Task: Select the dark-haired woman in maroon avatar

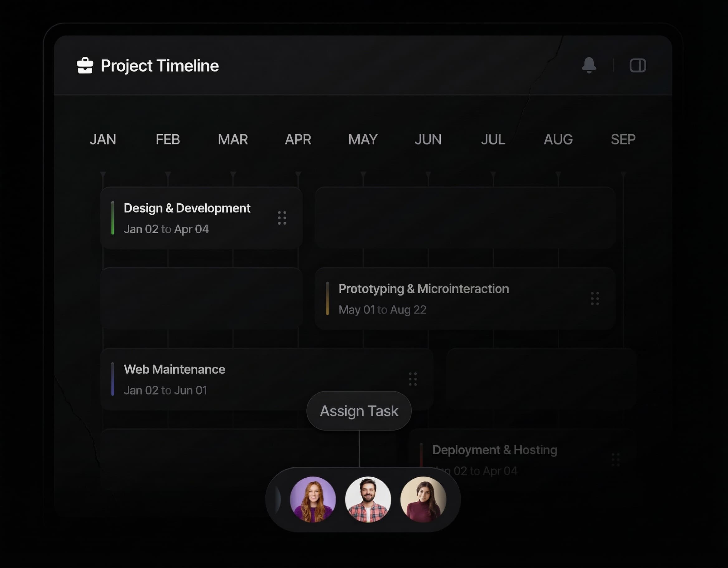Action: [x=423, y=499]
